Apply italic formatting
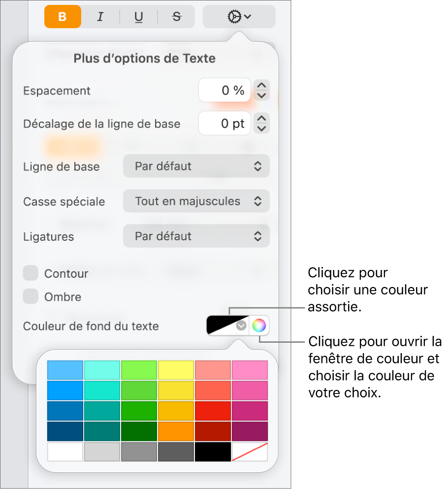 pos(100,16)
